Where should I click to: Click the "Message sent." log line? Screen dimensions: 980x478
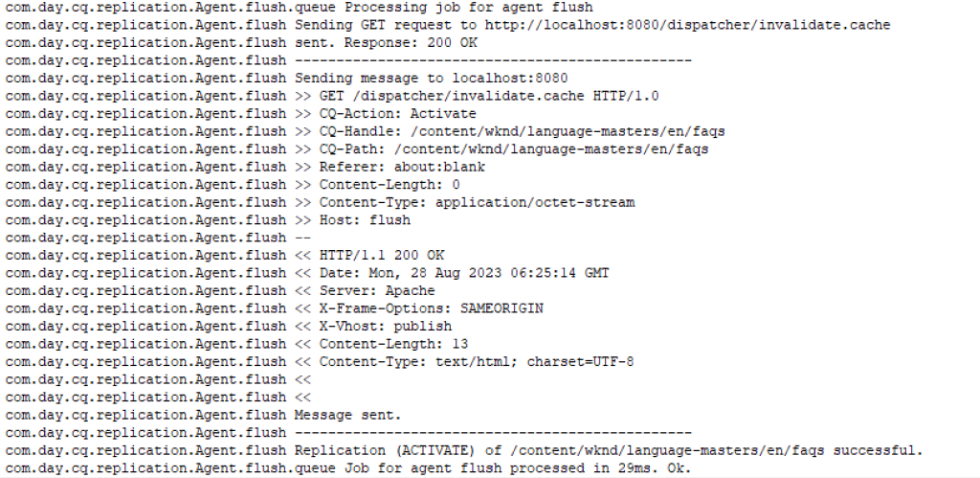(347, 415)
